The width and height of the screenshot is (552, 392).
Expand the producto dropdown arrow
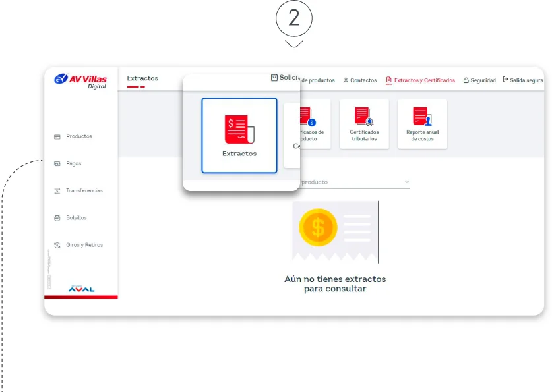pyautogui.click(x=406, y=182)
